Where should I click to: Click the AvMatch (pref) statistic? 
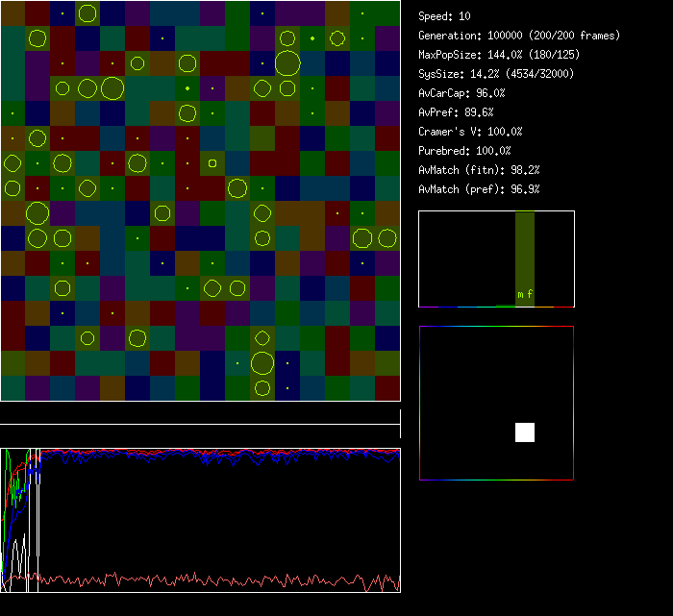pos(479,189)
